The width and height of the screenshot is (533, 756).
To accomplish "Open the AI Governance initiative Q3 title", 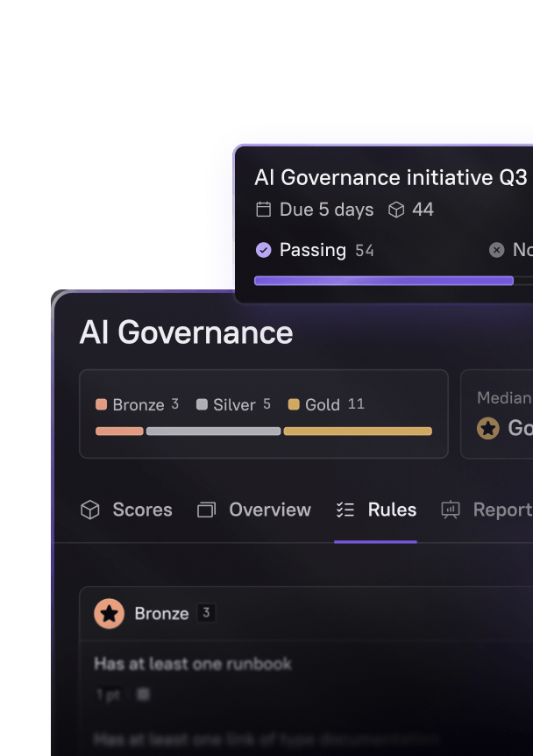I will click(390, 177).
